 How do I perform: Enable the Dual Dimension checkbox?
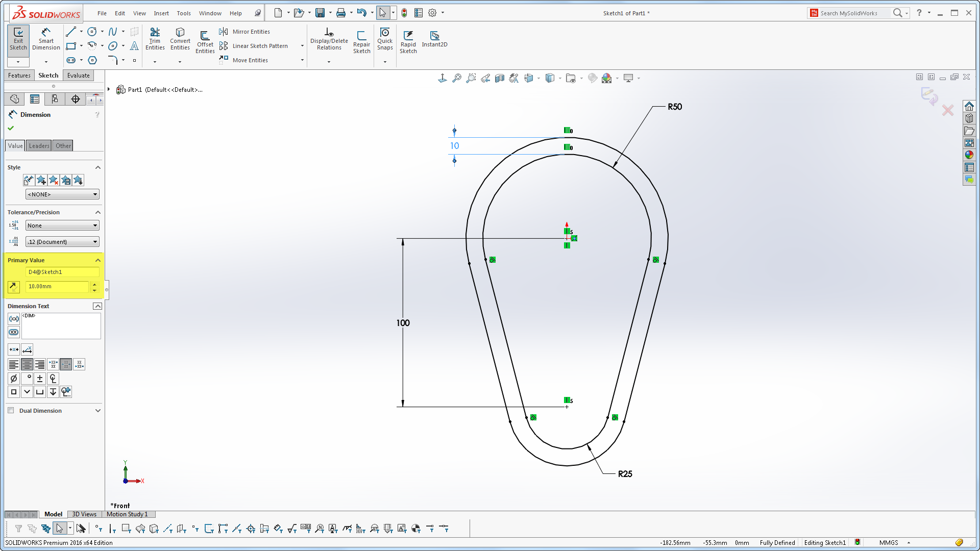11,410
